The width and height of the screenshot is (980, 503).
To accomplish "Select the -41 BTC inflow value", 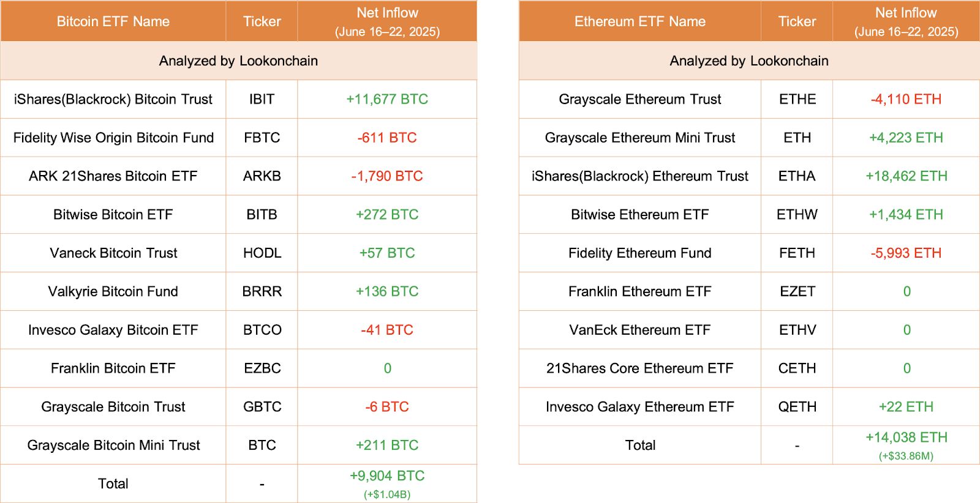I will coord(387,330).
